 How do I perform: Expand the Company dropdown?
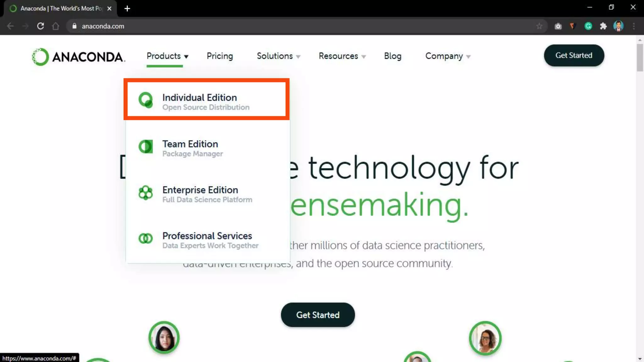click(447, 56)
